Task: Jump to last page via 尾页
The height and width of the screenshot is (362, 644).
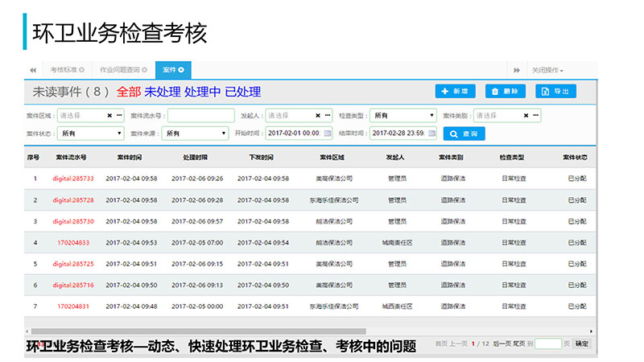Action: 518,343
